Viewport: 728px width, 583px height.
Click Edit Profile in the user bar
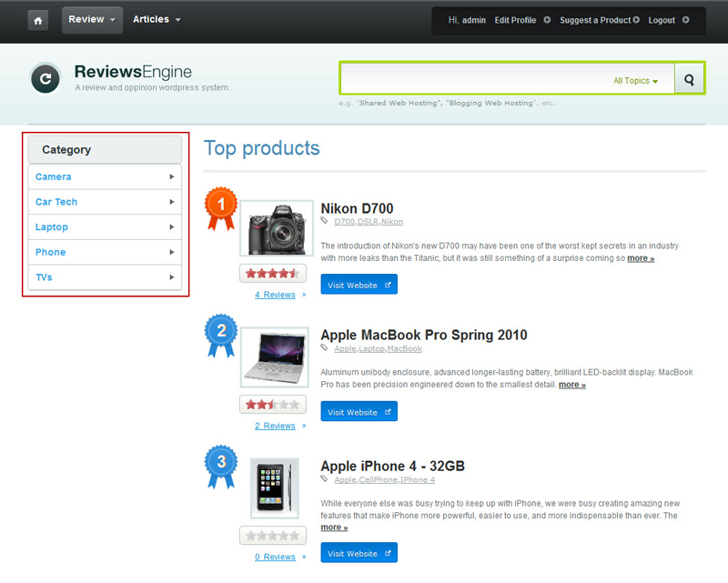tap(515, 20)
